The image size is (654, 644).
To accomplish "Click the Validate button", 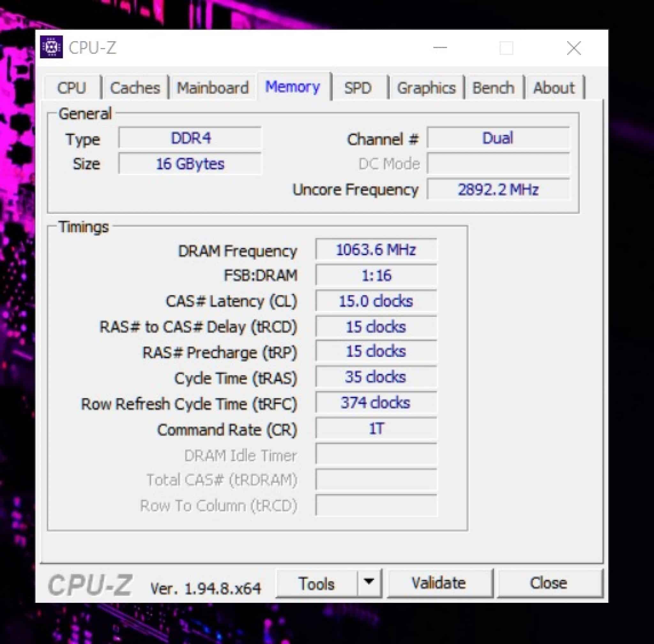I will click(438, 583).
